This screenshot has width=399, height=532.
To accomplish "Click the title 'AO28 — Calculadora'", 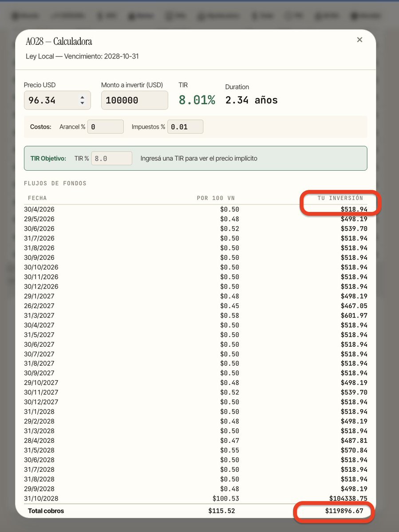I will [x=59, y=42].
